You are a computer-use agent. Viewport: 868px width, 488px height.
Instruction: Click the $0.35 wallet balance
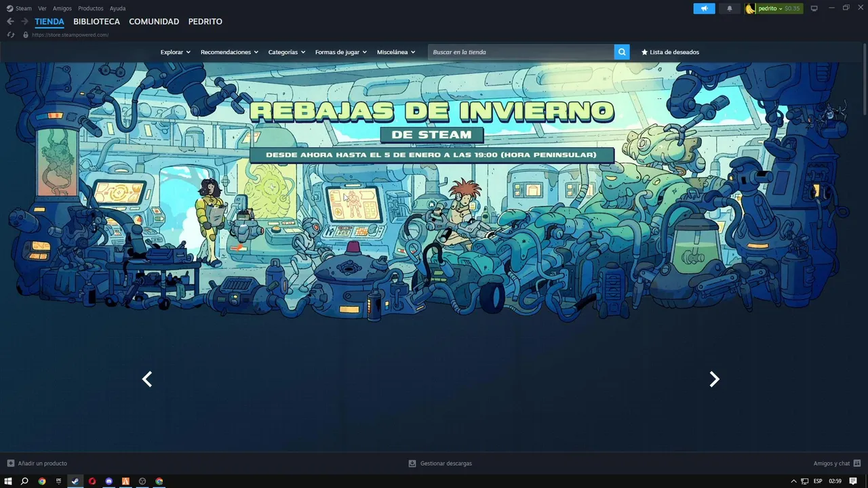[x=792, y=8]
